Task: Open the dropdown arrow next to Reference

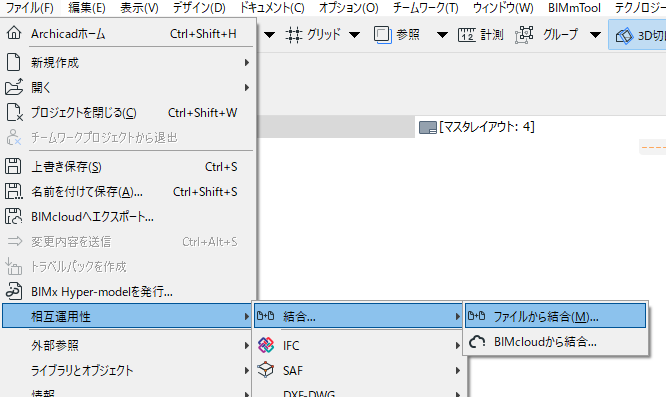Action: click(x=442, y=35)
